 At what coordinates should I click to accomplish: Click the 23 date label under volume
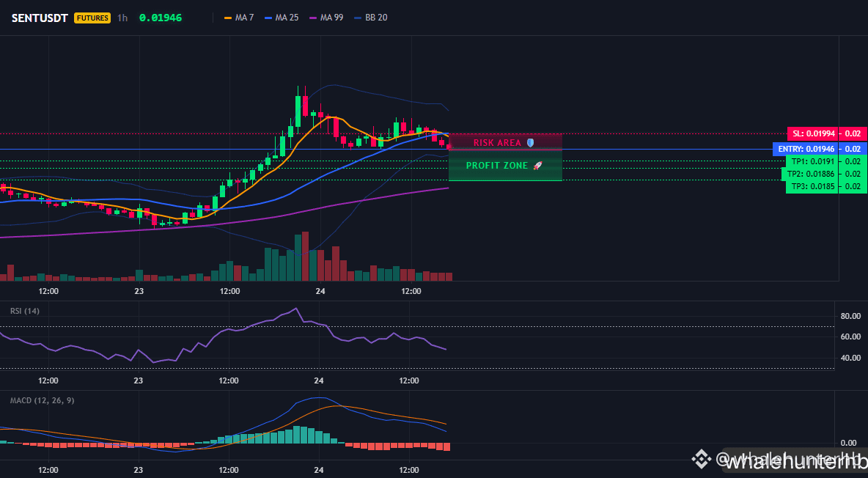139,291
